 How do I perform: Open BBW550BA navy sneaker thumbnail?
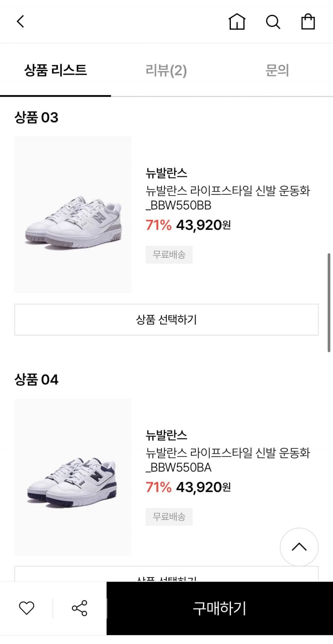click(73, 477)
